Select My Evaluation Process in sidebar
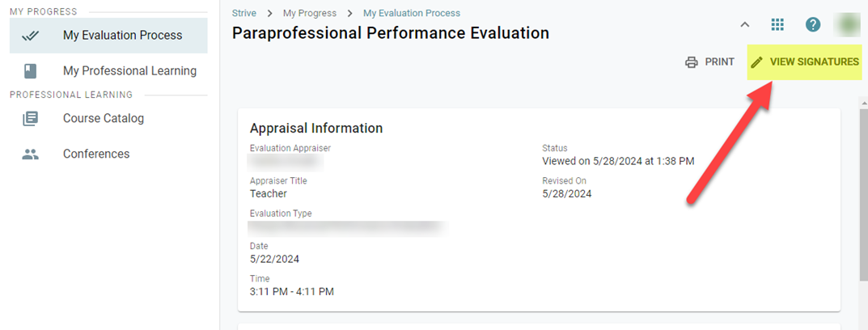The width and height of the screenshot is (868, 330). 122,36
